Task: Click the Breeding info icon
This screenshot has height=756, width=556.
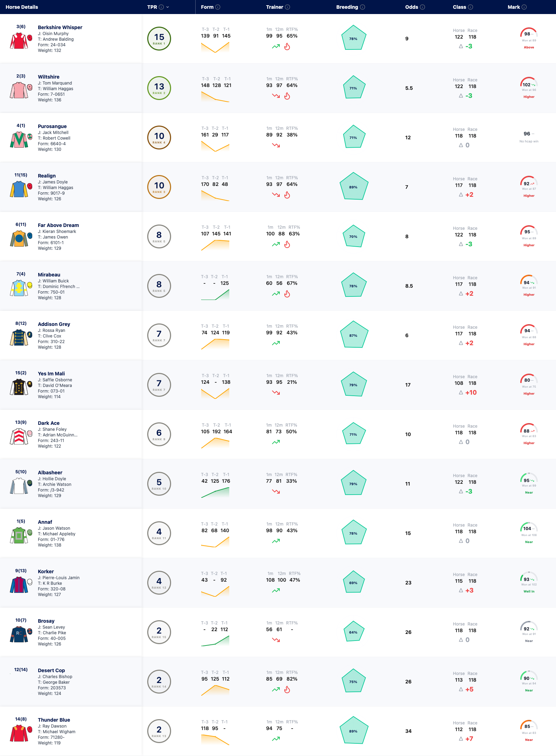Action: pos(362,7)
